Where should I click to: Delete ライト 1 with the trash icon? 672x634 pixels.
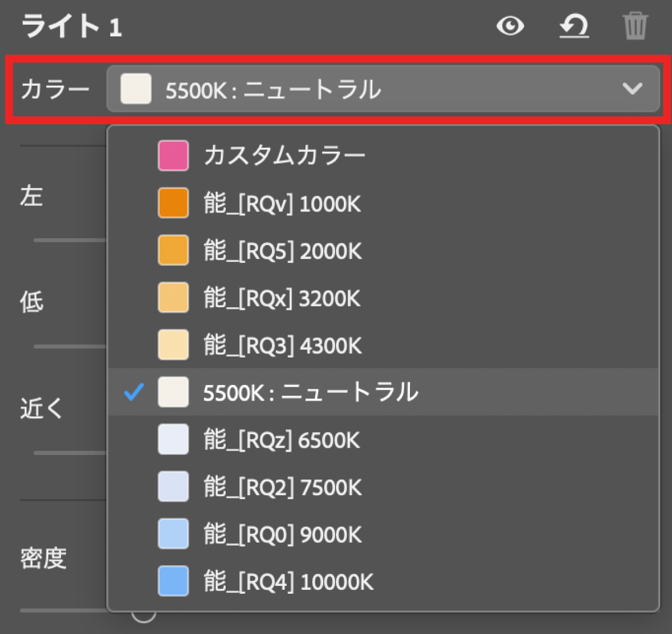coord(635,26)
